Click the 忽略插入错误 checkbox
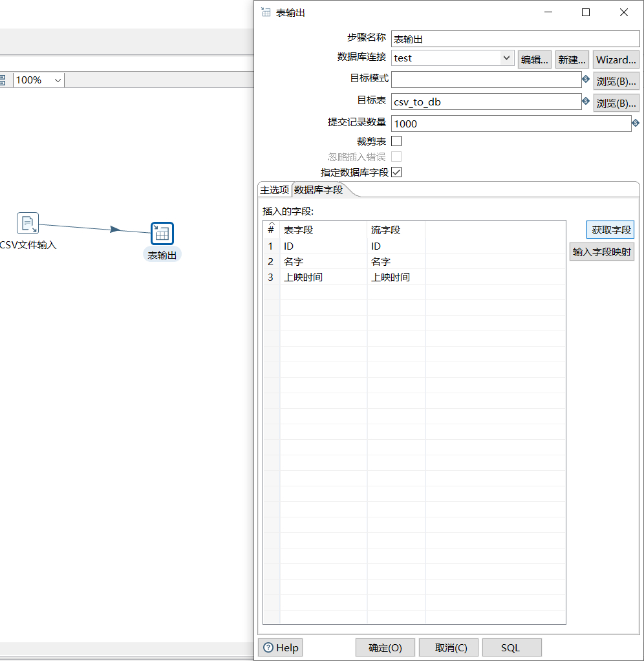This screenshot has width=644, height=661. tap(396, 157)
